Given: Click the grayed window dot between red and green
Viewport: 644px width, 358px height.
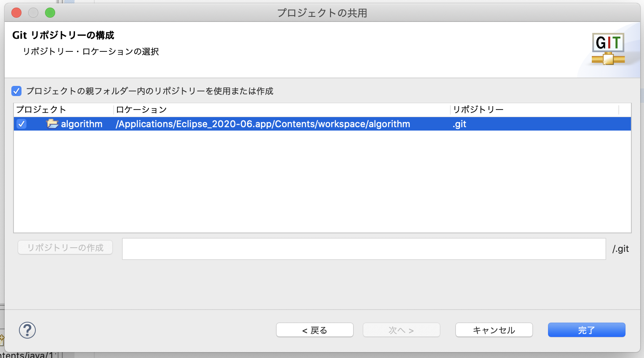Looking at the screenshot, I should (x=33, y=13).
